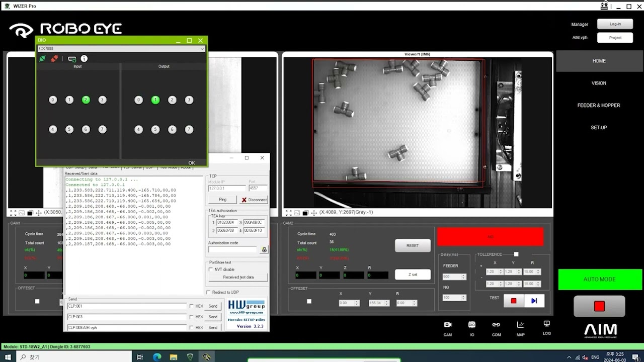The height and width of the screenshot is (362, 644).
Task: Open the Windows Start menu
Action: pyautogui.click(x=9, y=357)
